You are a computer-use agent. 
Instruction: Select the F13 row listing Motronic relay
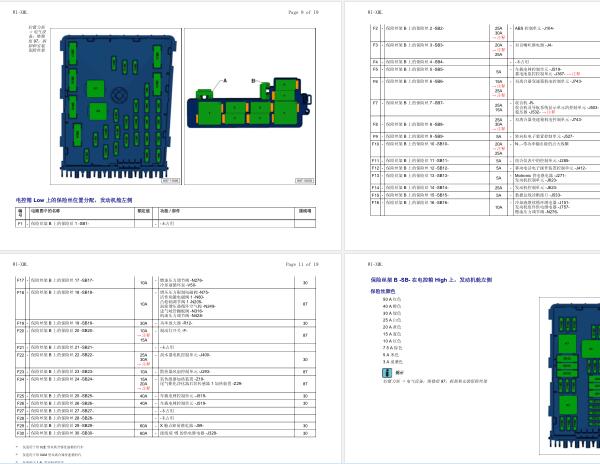click(x=468, y=178)
